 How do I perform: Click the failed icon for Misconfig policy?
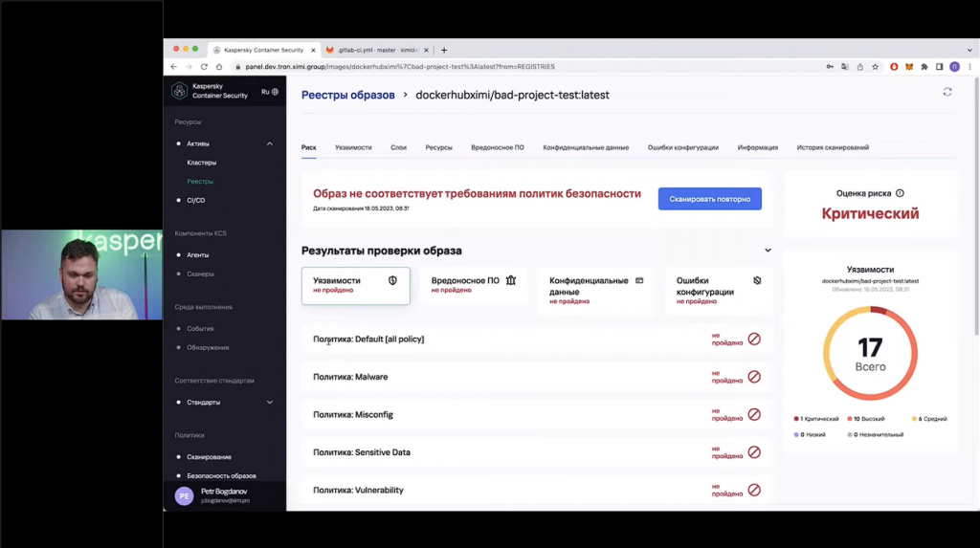[754, 414]
